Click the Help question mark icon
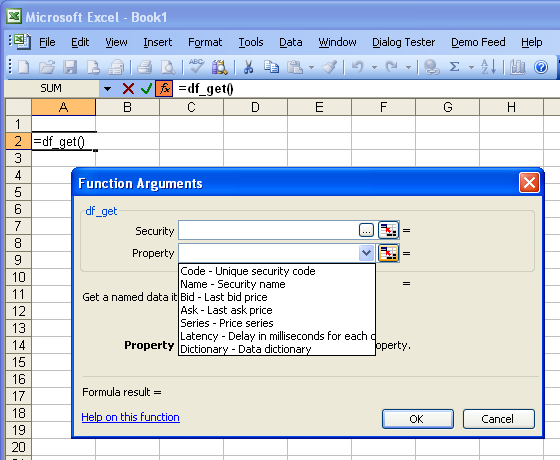 point(541,67)
